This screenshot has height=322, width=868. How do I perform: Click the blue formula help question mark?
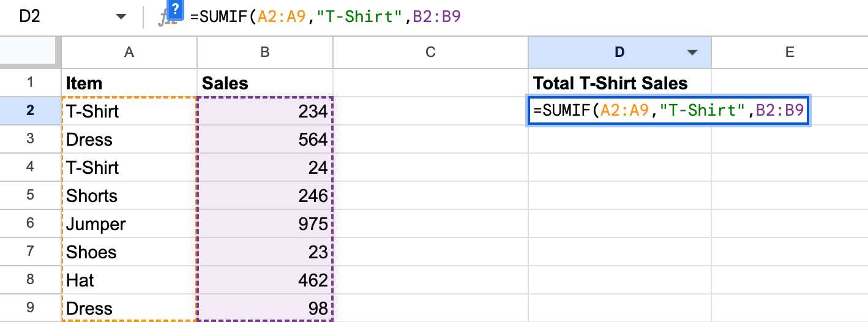(x=176, y=10)
